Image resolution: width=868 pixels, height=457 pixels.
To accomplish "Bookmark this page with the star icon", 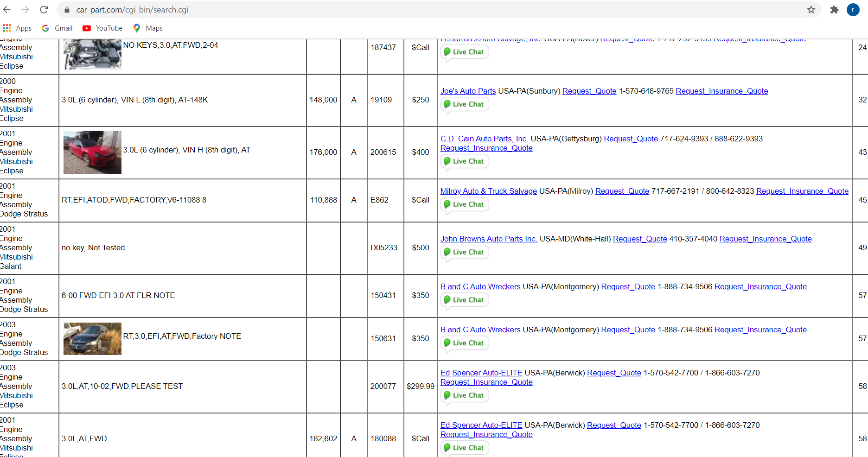I will pos(811,10).
